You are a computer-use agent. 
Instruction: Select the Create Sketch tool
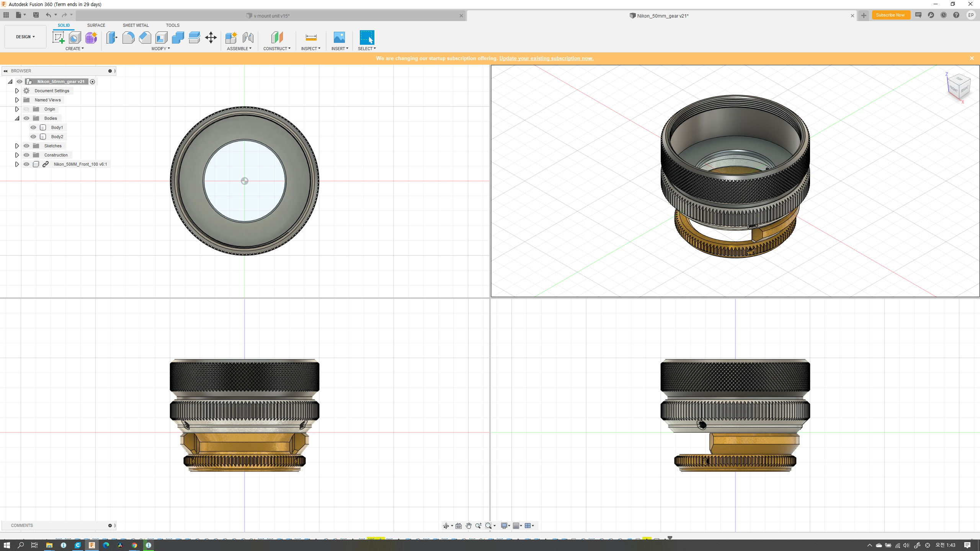tap(58, 37)
